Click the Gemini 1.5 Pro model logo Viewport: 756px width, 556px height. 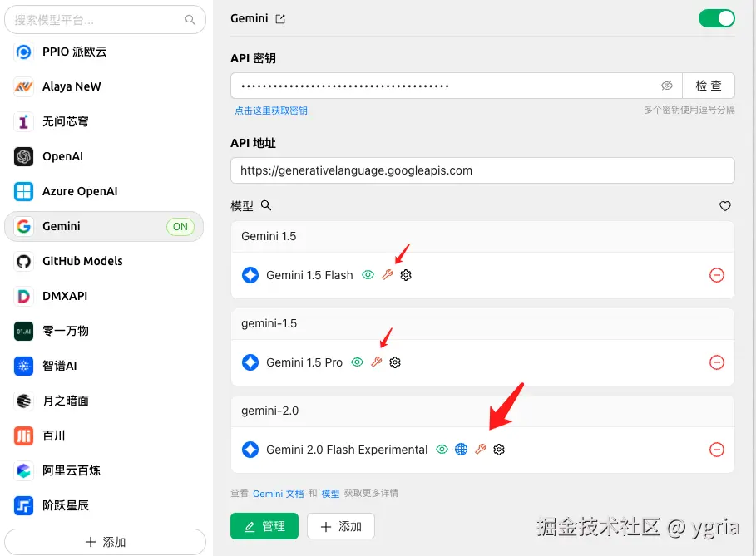click(x=250, y=362)
